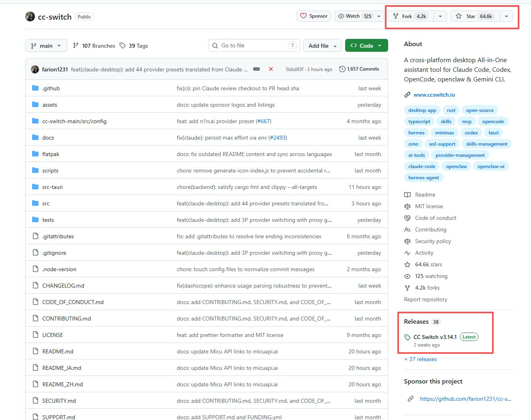
Task: Click the Sponsor heart button
Action: pos(314,16)
